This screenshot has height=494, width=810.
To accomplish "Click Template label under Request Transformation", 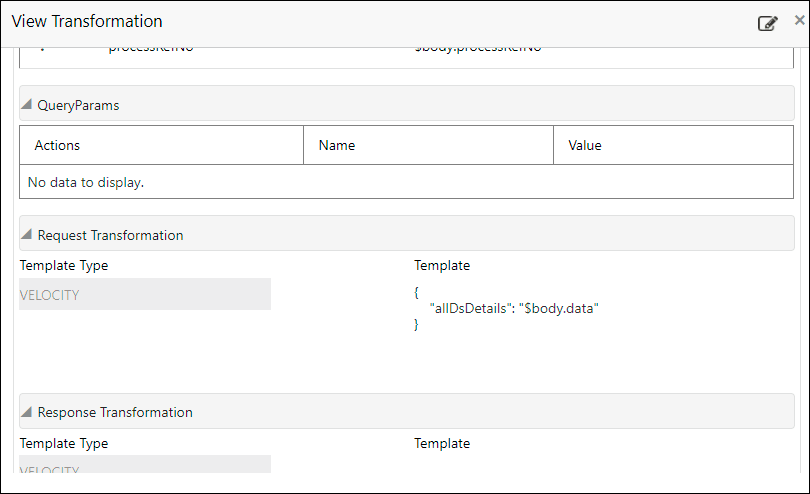I will (442, 265).
